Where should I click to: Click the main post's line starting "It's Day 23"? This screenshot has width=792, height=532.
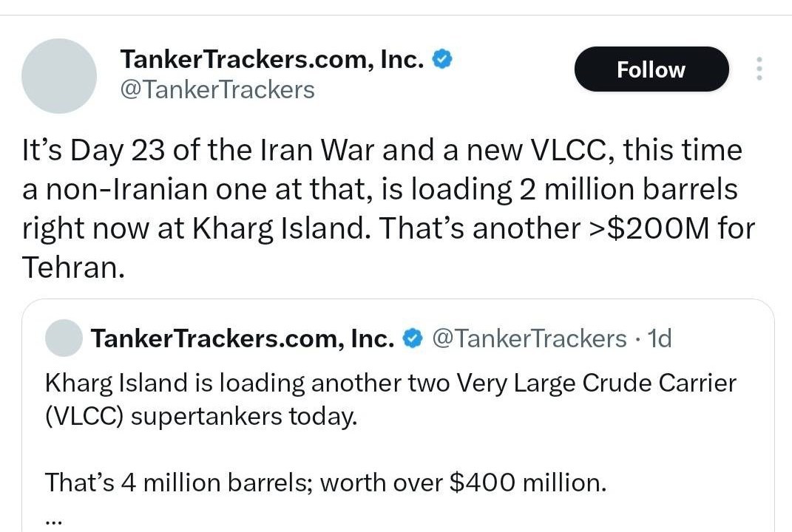382,150
